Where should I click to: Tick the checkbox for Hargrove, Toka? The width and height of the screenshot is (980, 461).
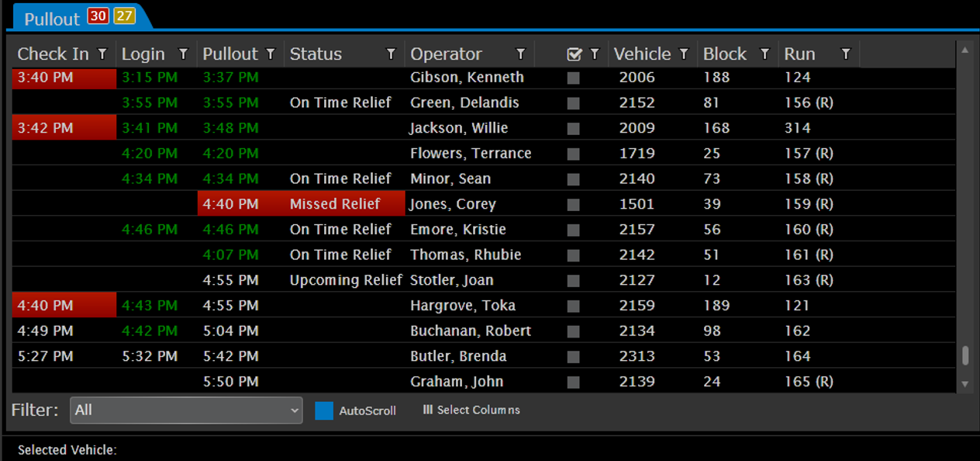pos(573,306)
